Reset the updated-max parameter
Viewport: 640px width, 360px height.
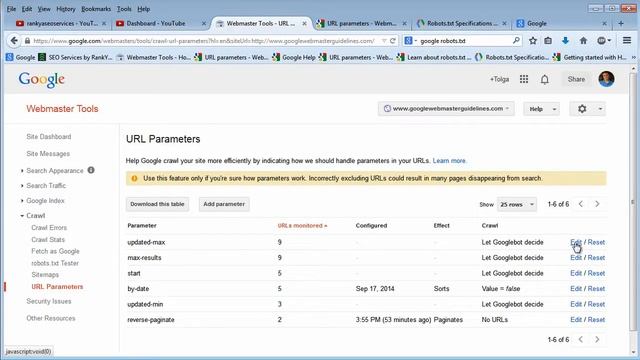(x=596, y=242)
